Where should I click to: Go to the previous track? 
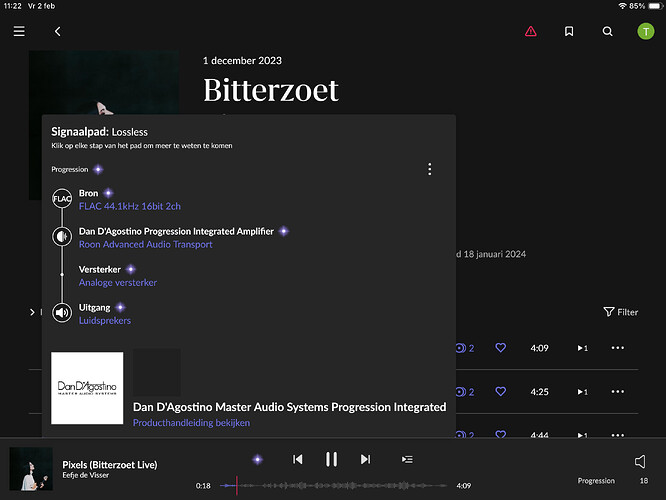[297, 459]
